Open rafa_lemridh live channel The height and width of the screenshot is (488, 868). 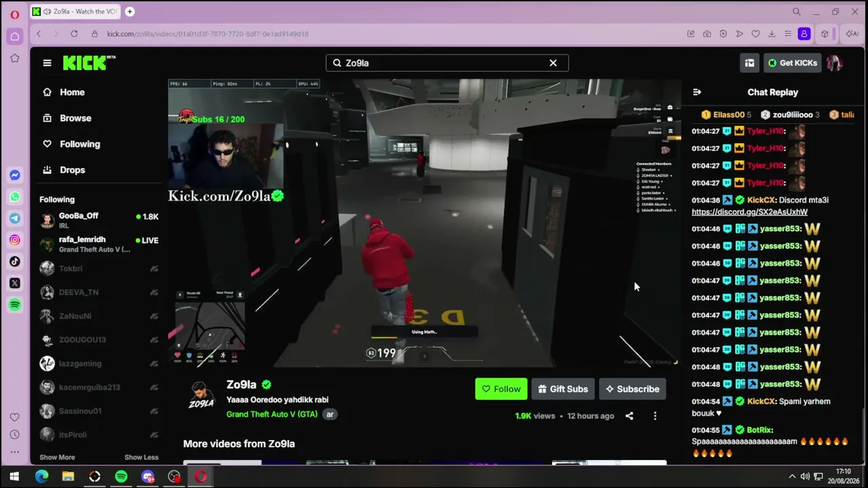[99, 244]
